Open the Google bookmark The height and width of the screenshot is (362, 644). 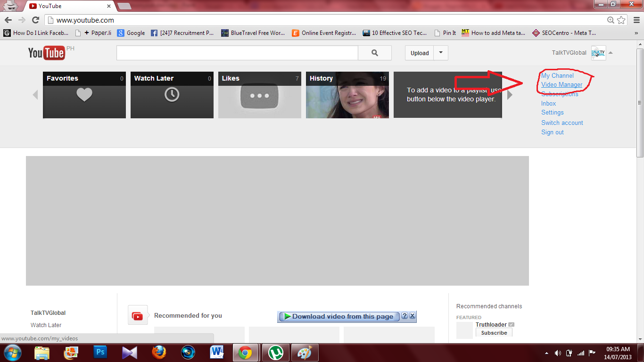[131, 33]
